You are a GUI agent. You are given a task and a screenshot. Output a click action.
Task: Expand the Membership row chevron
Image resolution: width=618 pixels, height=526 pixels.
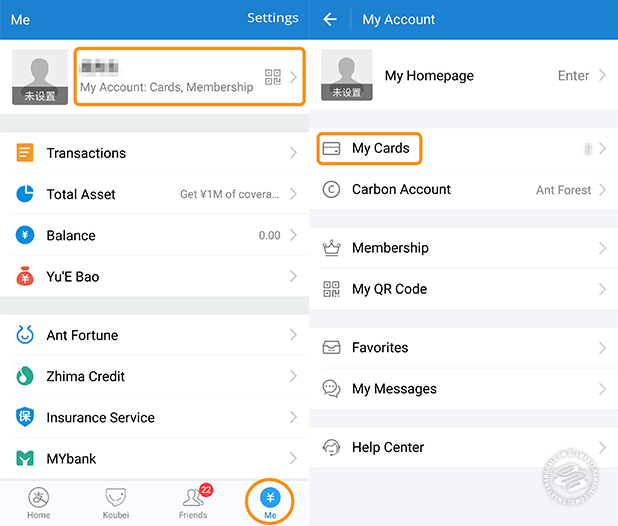602,248
